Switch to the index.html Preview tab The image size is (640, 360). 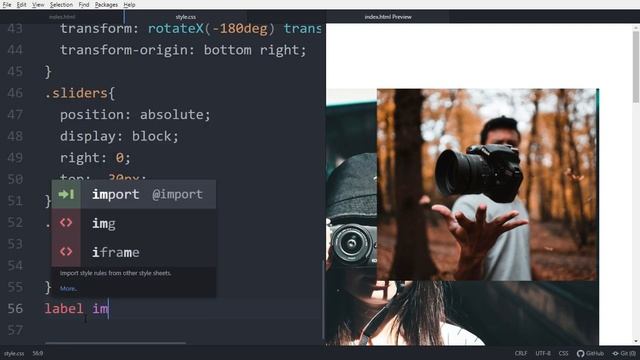[x=388, y=17]
